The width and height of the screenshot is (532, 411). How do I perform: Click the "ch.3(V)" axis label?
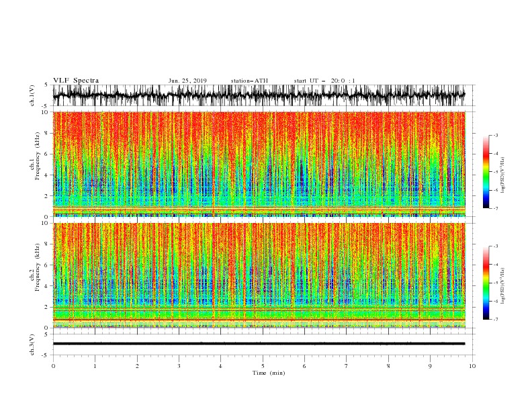[32, 345]
